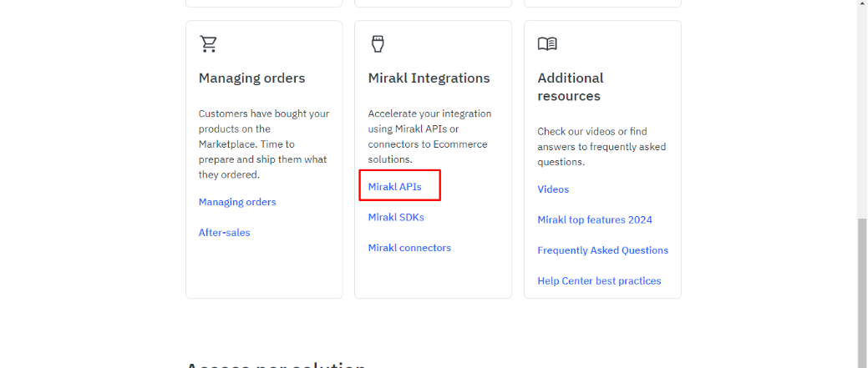Image resolution: width=868 pixels, height=368 pixels.
Task: Click the text starting 'Check our videos'
Action: click(602, 147)
